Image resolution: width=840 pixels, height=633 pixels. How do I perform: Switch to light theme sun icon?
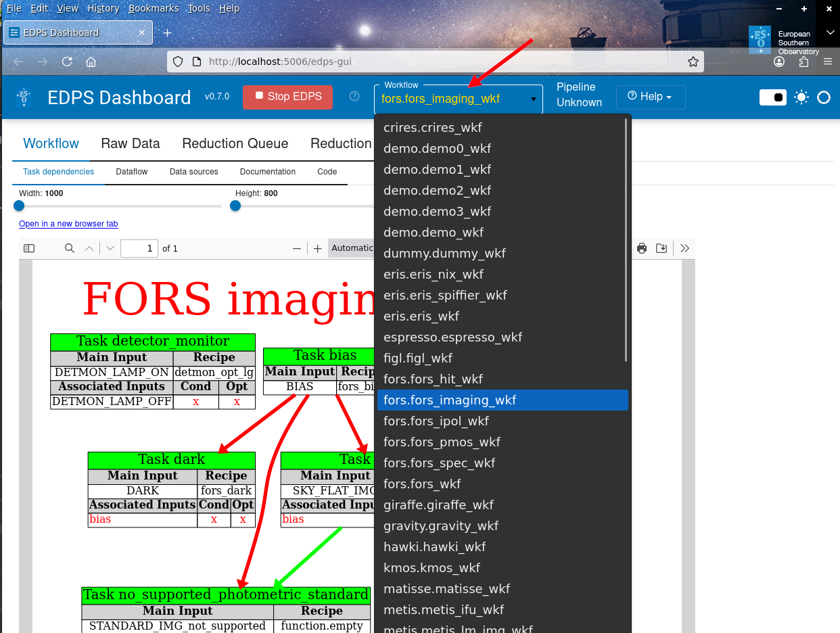801,97
